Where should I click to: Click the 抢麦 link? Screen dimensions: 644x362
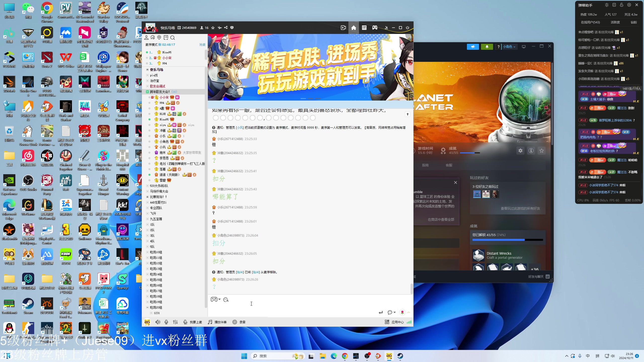pyautogui.click(x=202, y=45)
